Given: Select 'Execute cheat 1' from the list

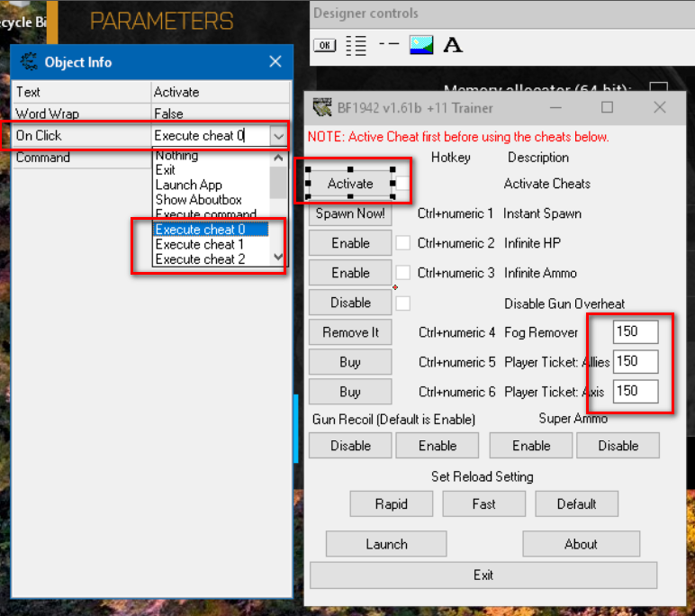Looking at the screenshot, I should point(199,244).
